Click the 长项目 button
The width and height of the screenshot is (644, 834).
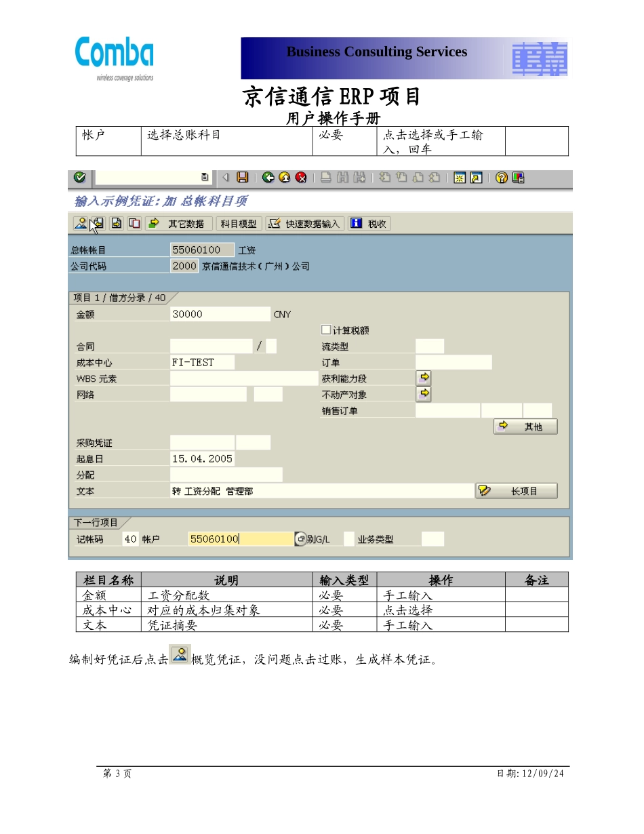(x=517, y=491)
